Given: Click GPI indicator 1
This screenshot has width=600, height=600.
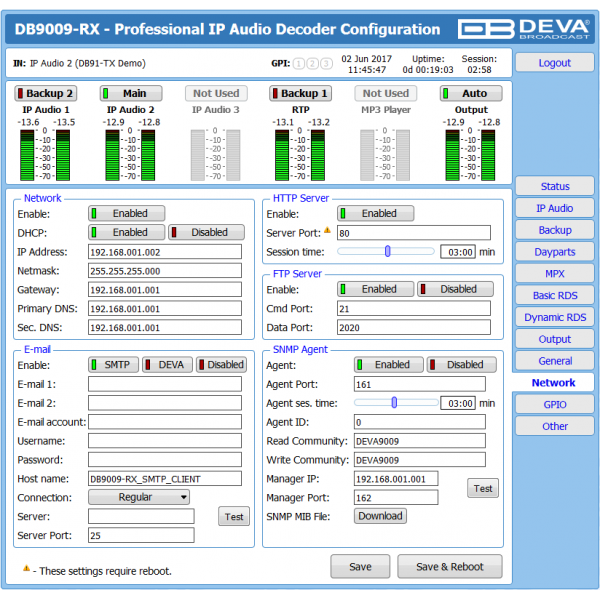Looking at the screenshot, I should pyautogui.click(x=299, y=64).
